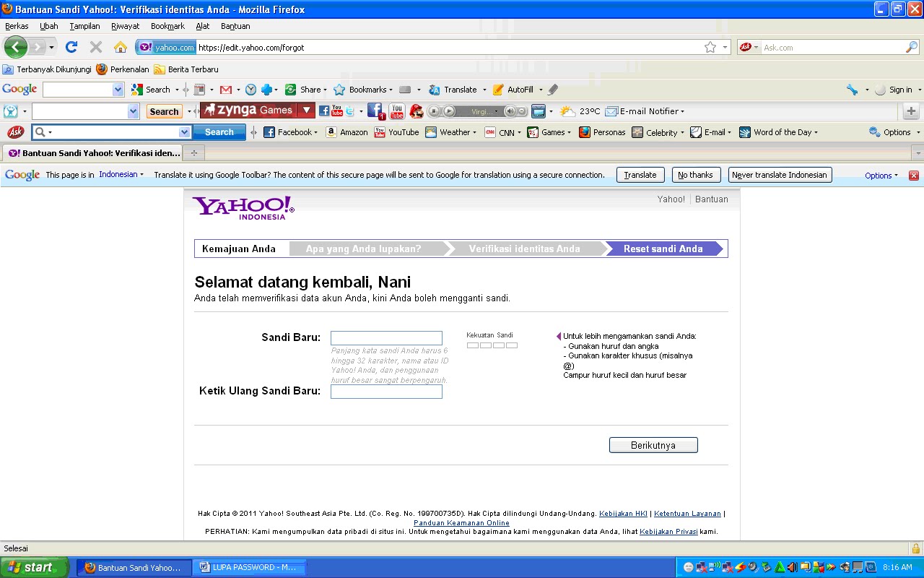Click Never translate Indonesian button

click(x=780, y=175)
